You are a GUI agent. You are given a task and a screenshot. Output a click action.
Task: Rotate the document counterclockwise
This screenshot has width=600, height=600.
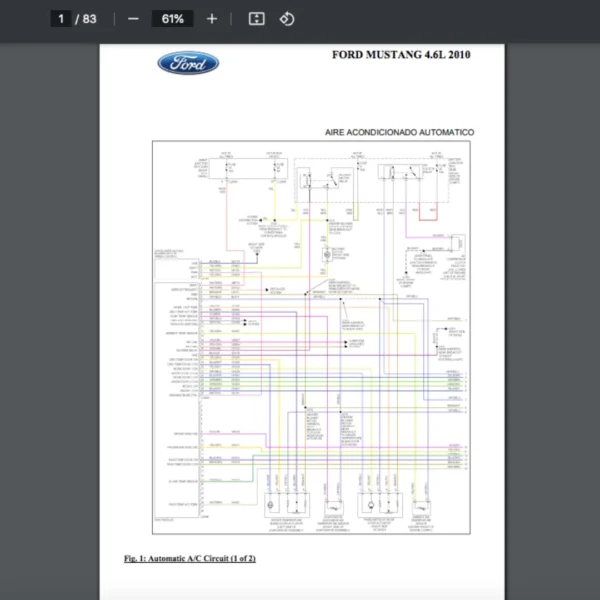pos(287,19)
